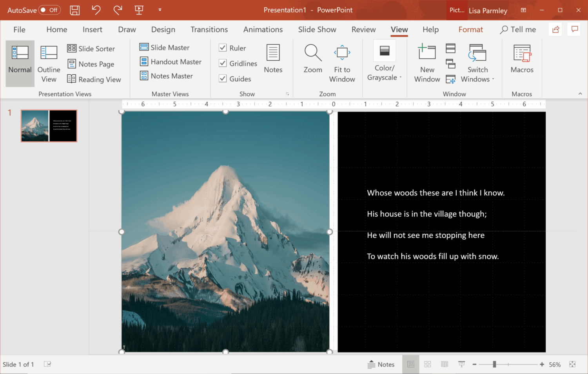Click Lisa Parmley account name
The image size is (588, 374).
(x=488, y=11)
